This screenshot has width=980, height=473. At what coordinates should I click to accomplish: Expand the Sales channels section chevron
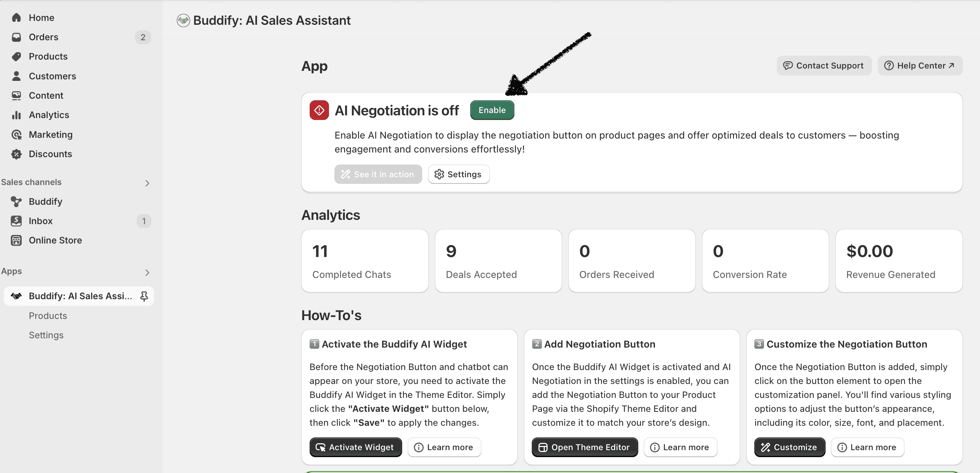[147, 183]
